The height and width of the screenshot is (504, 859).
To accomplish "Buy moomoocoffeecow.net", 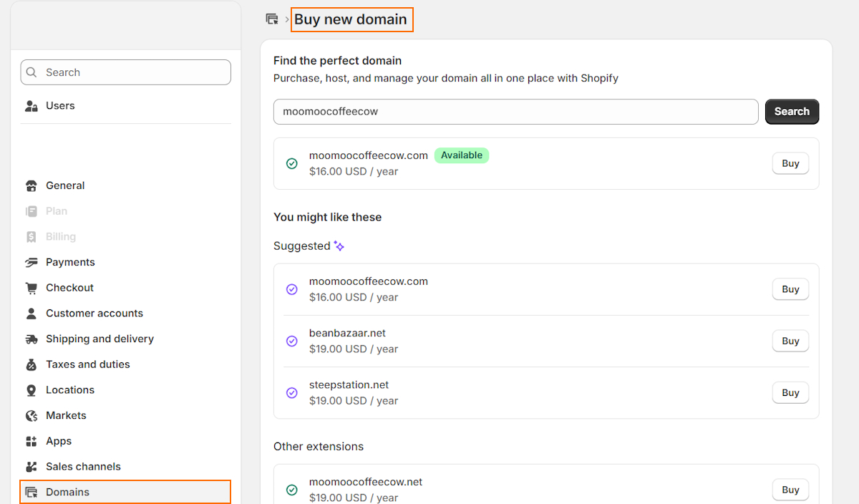I will click(790, 490).
